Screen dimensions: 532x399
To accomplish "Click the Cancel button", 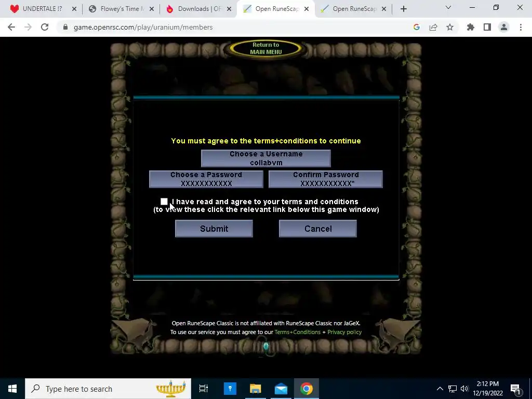I will pyautogui.click(x=318, y=229).
